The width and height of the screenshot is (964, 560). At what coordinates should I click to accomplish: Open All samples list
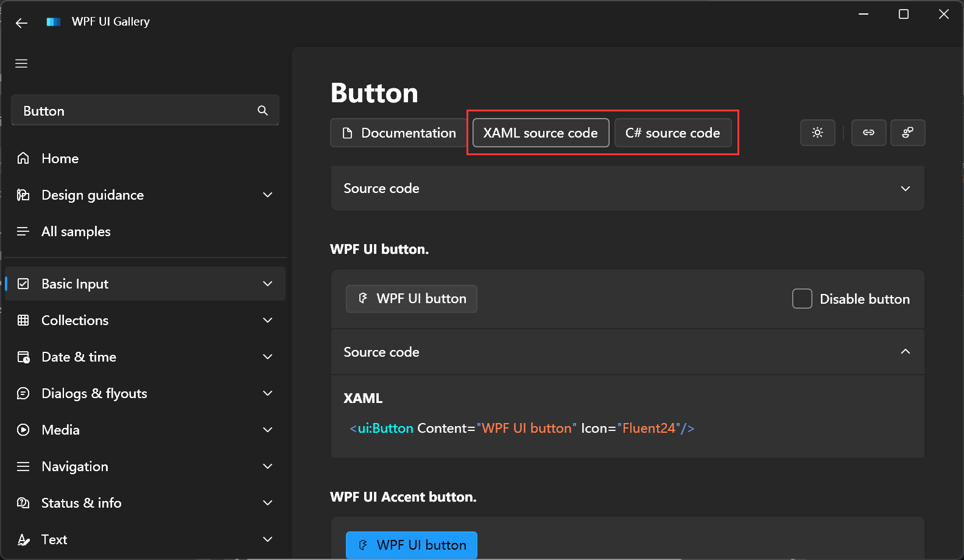(x=76, y=231)
